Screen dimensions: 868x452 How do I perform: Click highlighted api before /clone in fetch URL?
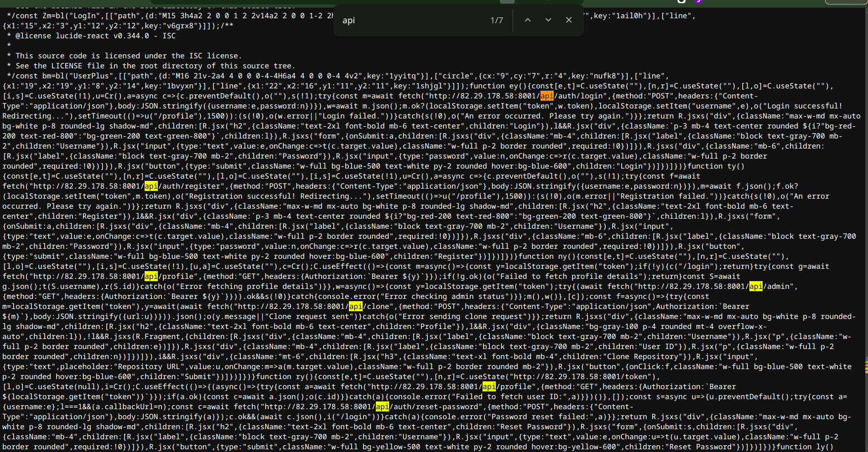click(356, 306)
